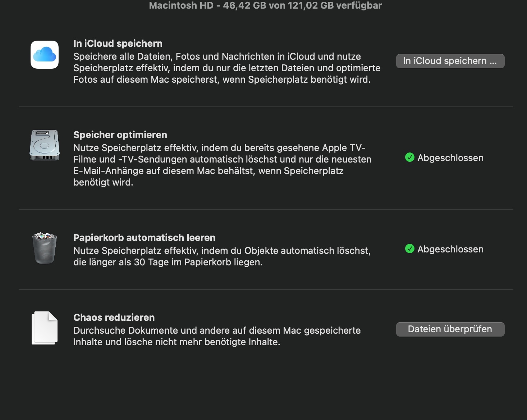The width and height of the screenshot is (527, 420).
Task: Click the green checkmark in the Papierkorb automatisch leeren row
Action: (409, 249)
